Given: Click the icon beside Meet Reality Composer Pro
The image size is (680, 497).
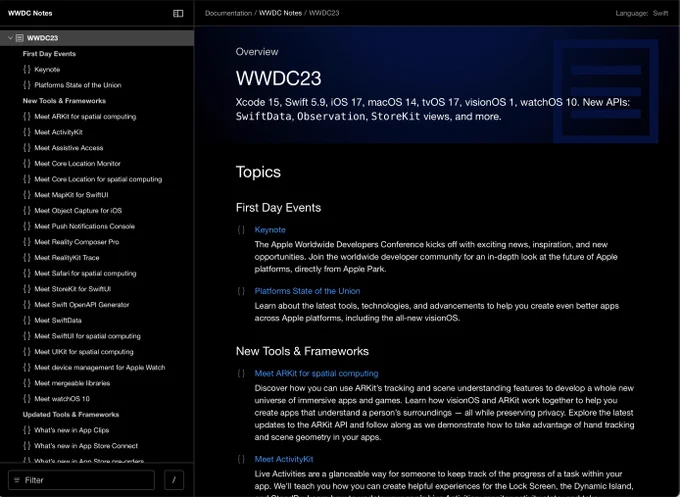Looking at the screenshot, I should pos(27,242).
